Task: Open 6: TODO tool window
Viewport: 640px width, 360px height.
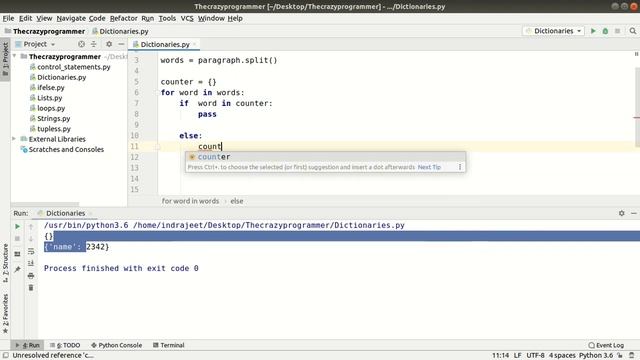Action: point(65,345)
